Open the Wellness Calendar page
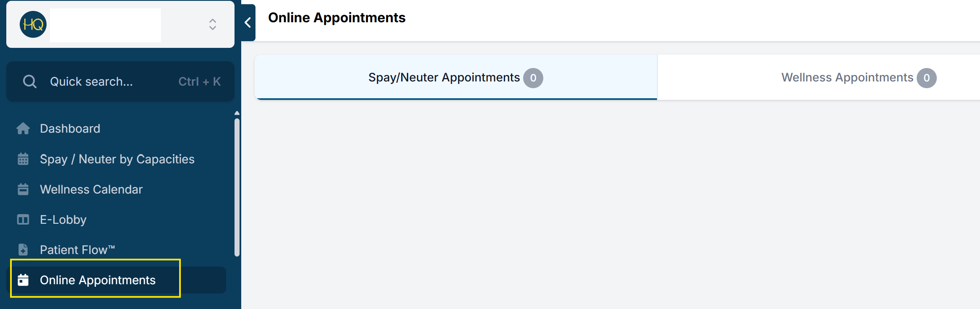This screenshot has height=309, width=980. pyautogui.click(x=91, y=189)
